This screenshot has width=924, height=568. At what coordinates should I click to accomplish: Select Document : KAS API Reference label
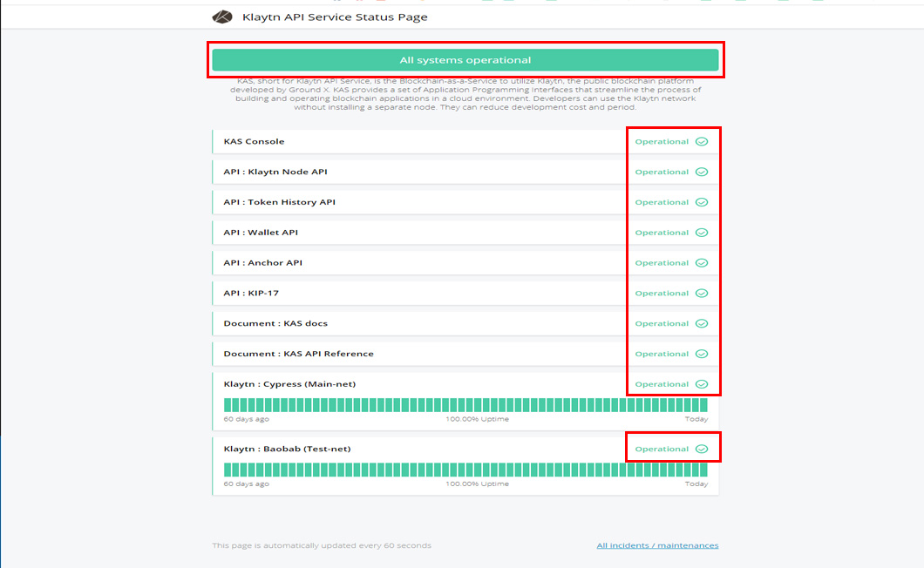298,354
